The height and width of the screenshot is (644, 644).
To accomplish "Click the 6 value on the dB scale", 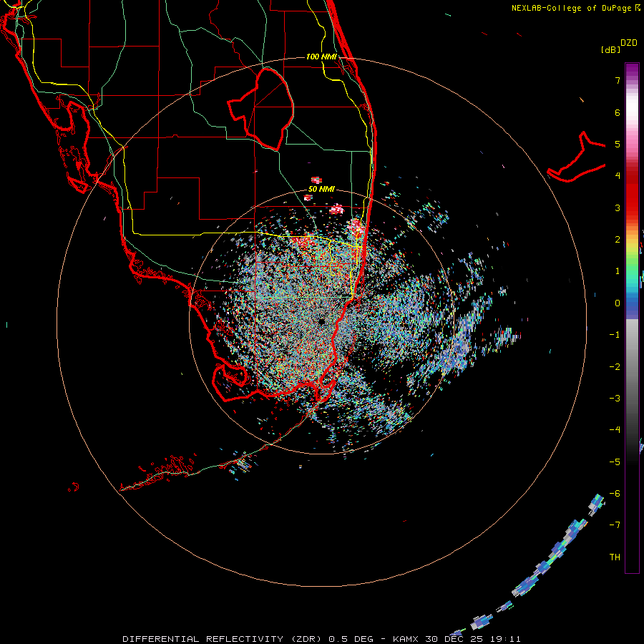I will pyautogui.click(x=618, y=112).
